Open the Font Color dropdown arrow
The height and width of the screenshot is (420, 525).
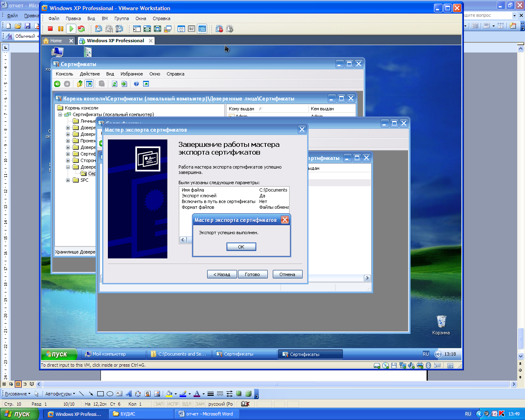tap(203, 394)
